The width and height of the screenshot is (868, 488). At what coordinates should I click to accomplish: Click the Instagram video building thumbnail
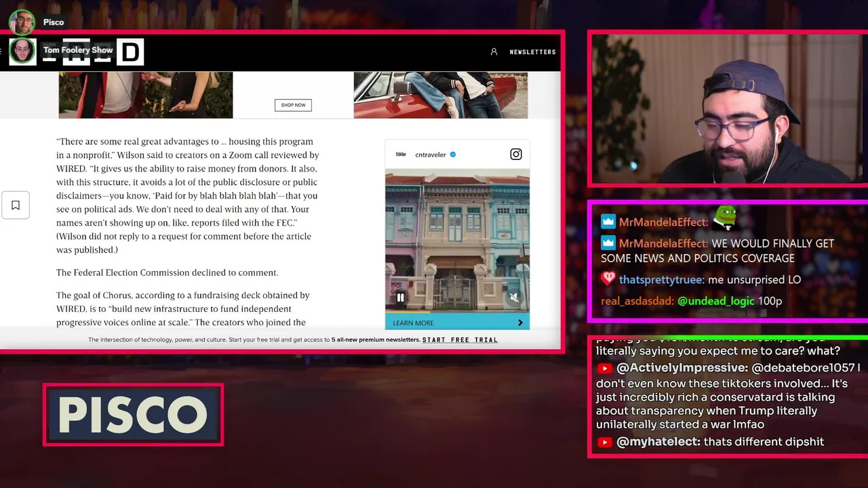pos(457,241)
